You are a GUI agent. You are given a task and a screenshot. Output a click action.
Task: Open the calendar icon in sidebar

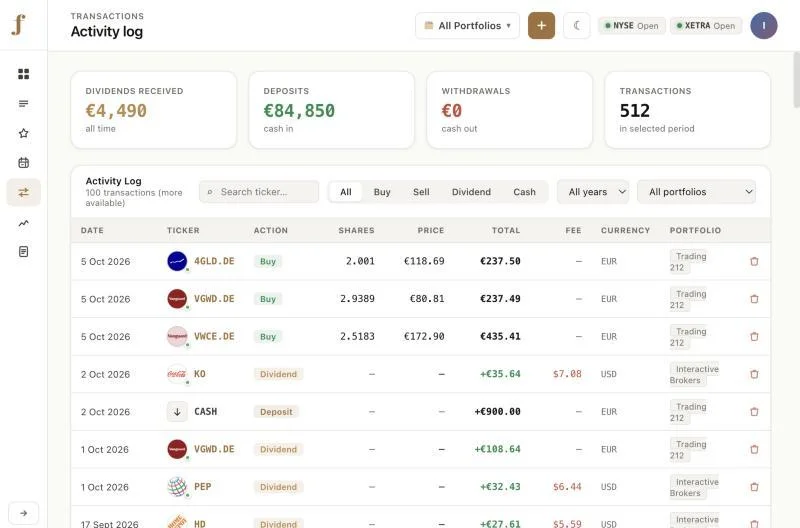[23, 163]
